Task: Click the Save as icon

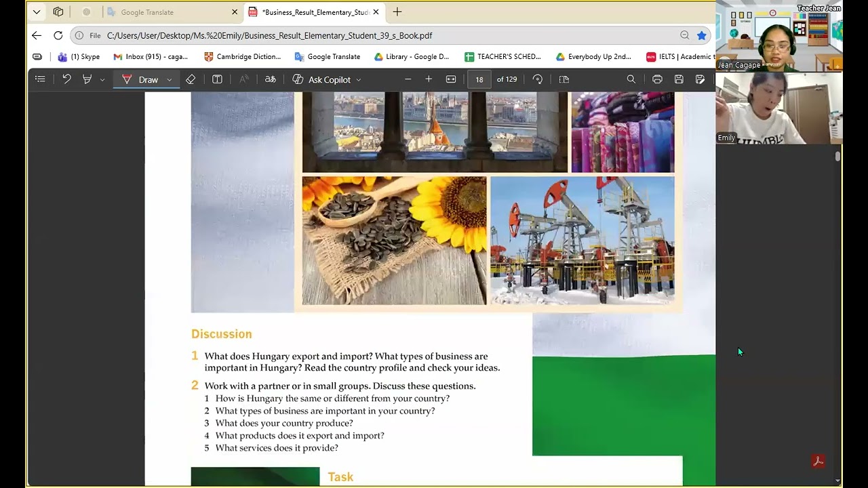Action: pyautogui.click(x=701, y=79)
